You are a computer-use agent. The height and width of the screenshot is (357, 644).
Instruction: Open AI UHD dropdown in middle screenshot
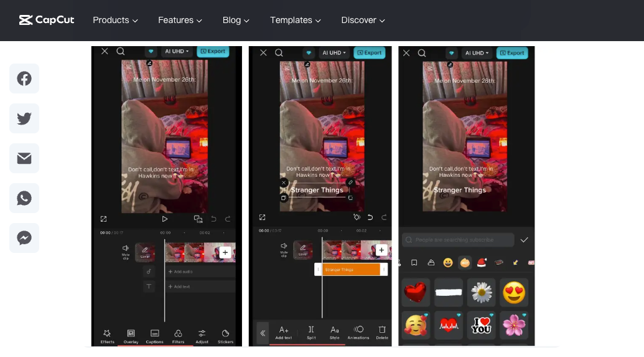[334, 52]
